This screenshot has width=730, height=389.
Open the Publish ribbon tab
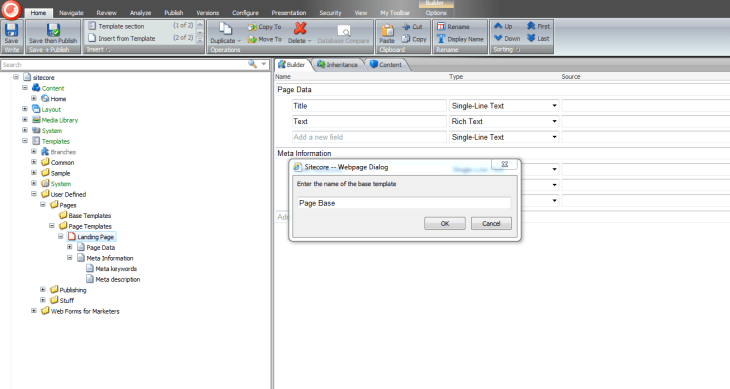tap(173, 13)
